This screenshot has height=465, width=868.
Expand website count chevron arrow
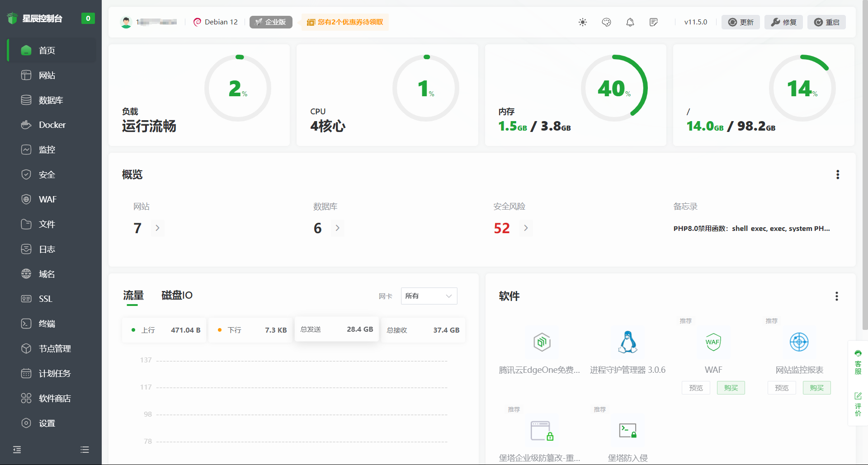[x=157, y=228]
